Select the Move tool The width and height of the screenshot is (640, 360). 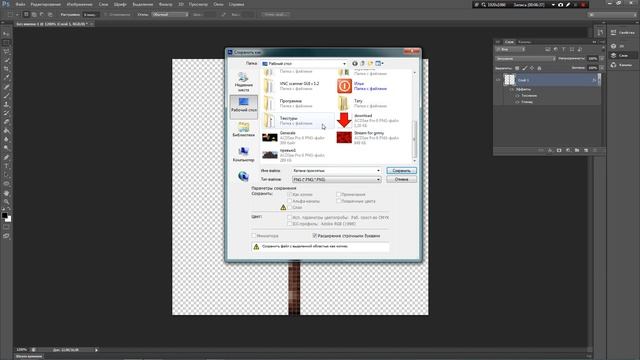pos(6,34)
